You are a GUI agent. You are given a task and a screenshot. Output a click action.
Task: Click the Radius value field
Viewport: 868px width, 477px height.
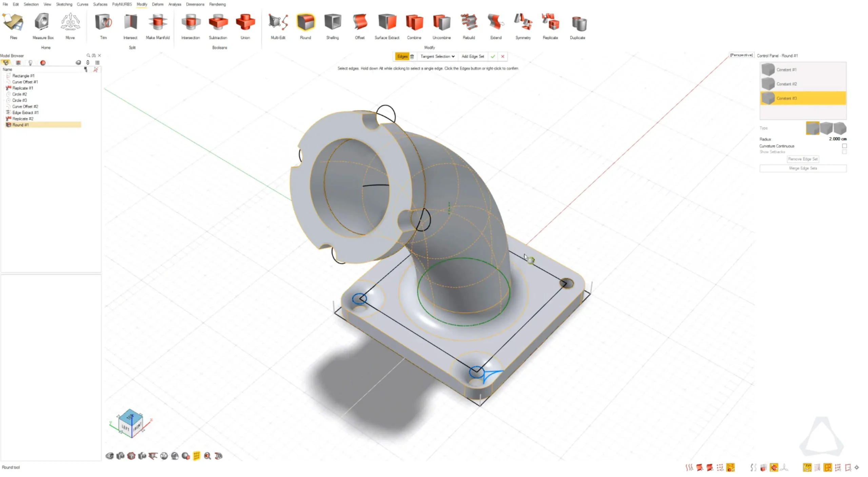(837, 139)
